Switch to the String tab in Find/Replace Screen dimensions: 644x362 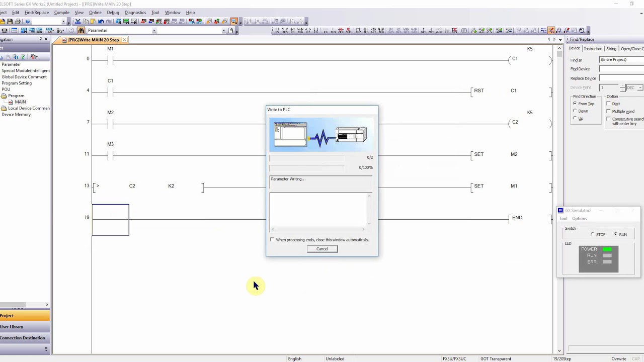coord(611,49)
